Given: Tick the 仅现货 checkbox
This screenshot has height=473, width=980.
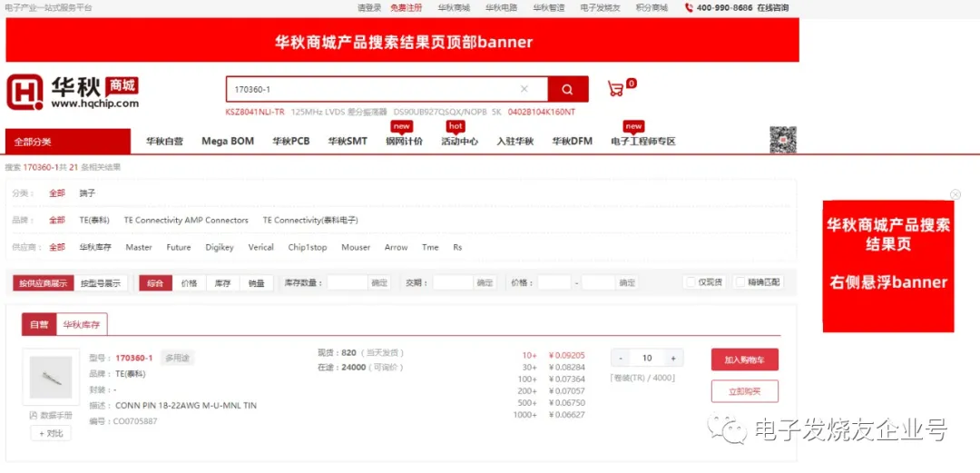Looking at the screenshot, I should pos(691,282).
